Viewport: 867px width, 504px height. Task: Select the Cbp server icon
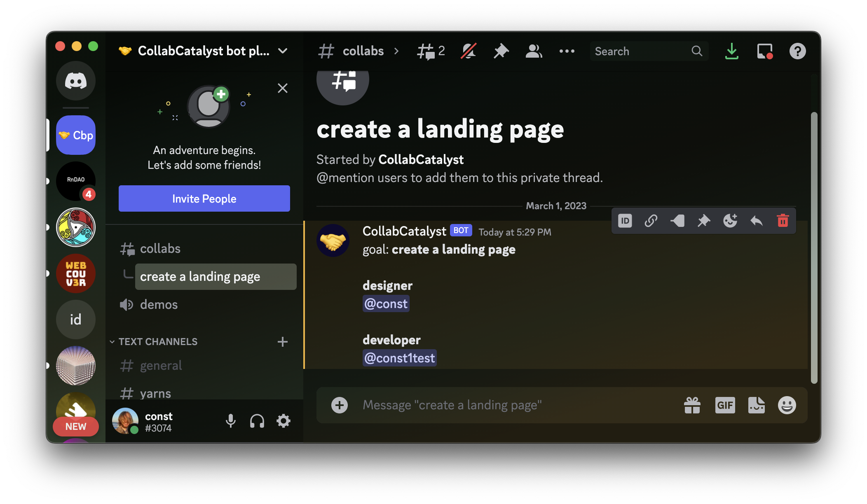[76, 135]
